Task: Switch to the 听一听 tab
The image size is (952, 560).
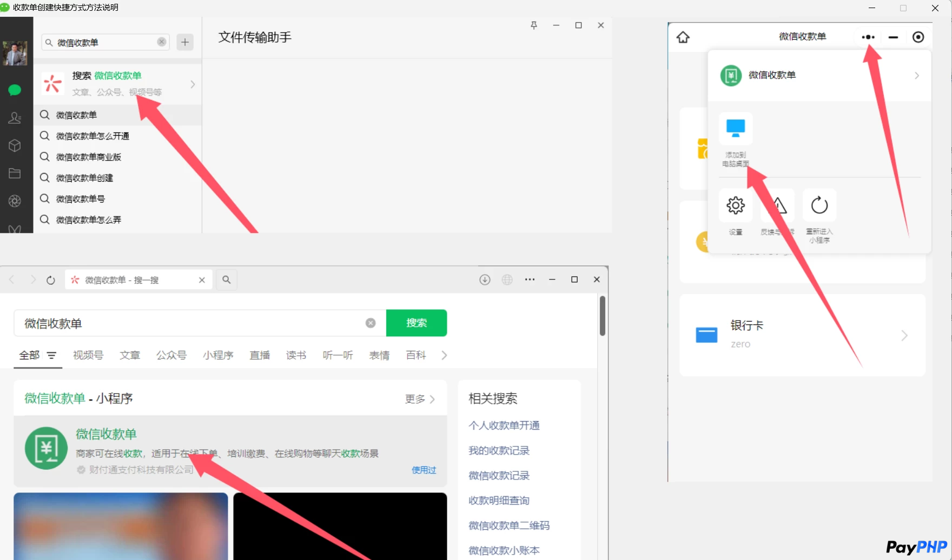Action: [338, 355]
